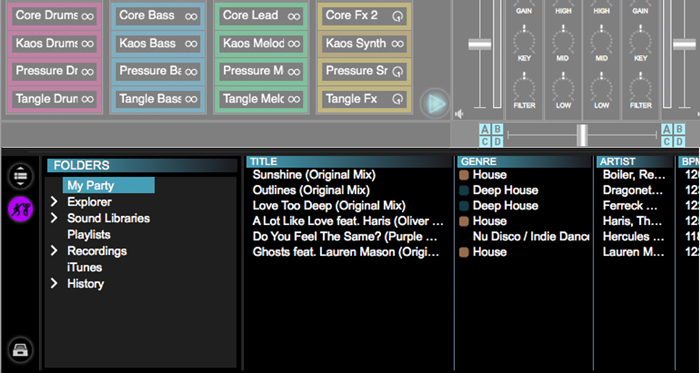Image resolution: width=700 pixels, height=373 pixels.
Task: Toggle one-shot icon on Tangle Fx
Action: pyautogui.click(x=397, y=99)
